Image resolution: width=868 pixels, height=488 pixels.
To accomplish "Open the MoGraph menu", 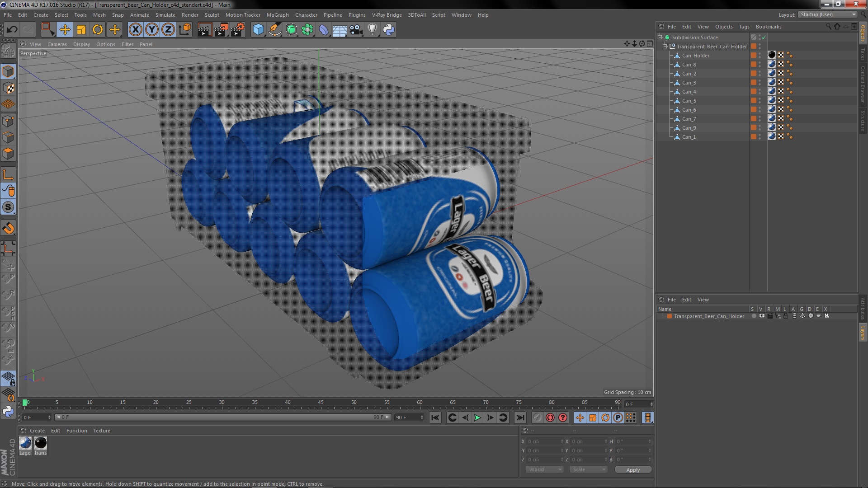I will [278, 15].
